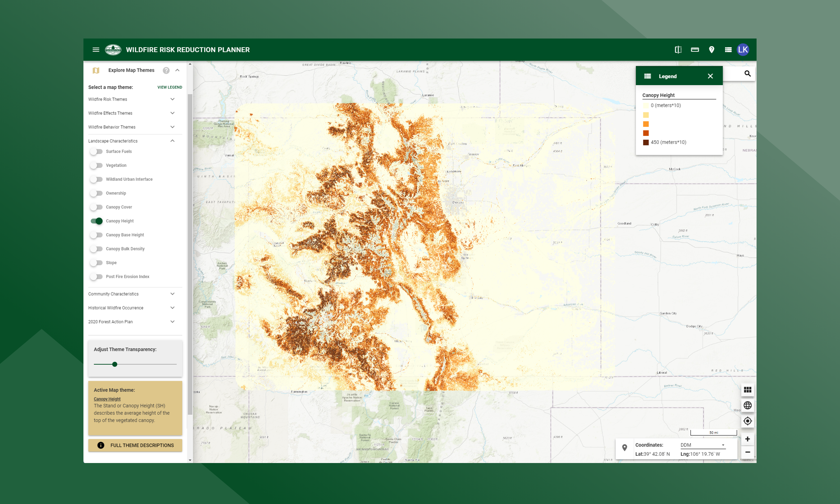
Task: Click the Goodland label on map
Action: [624, 223]
